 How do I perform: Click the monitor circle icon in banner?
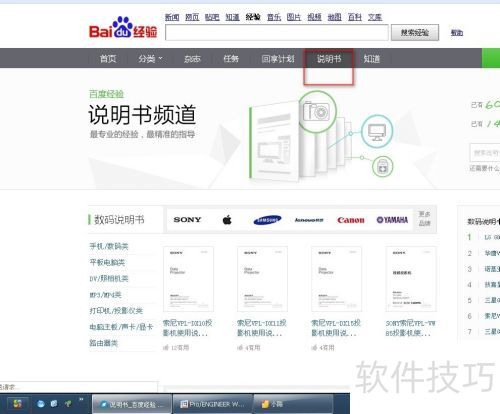[x=377, y=131]
